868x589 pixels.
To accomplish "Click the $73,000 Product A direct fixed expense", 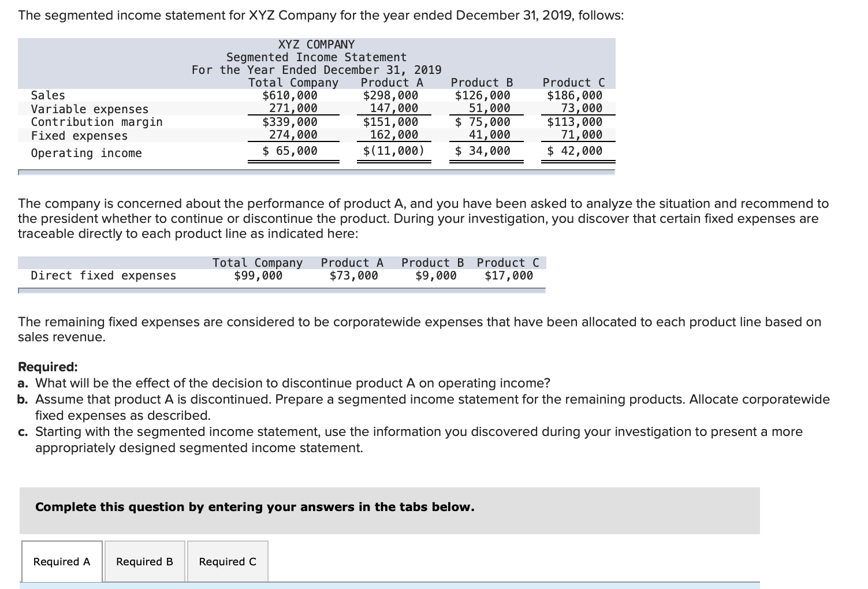I will coord(353,275).
